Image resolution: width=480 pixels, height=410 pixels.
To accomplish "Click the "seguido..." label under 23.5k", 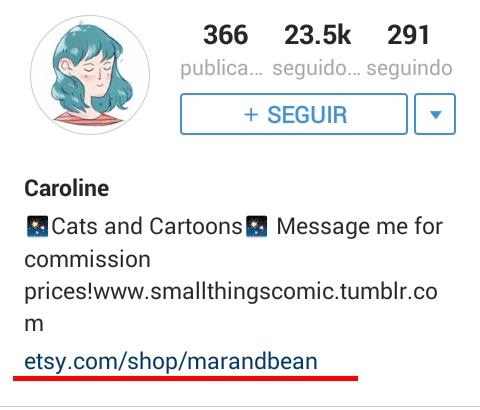I will [x=316, y=69].
